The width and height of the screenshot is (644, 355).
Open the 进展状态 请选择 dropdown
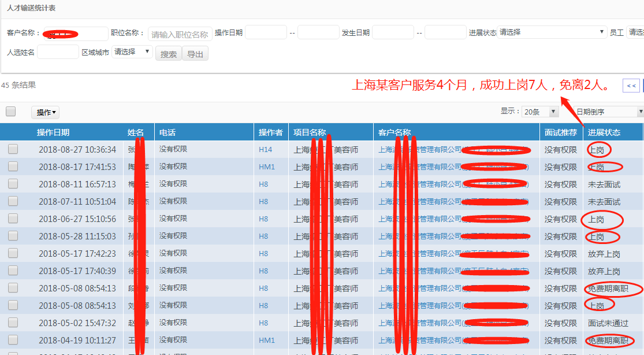552,32
